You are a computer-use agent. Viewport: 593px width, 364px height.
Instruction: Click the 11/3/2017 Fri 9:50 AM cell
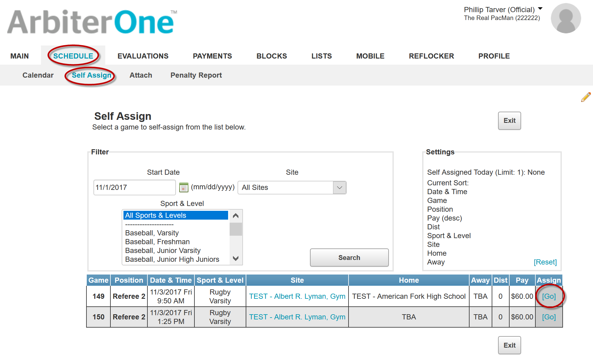[x=171, y=296]
